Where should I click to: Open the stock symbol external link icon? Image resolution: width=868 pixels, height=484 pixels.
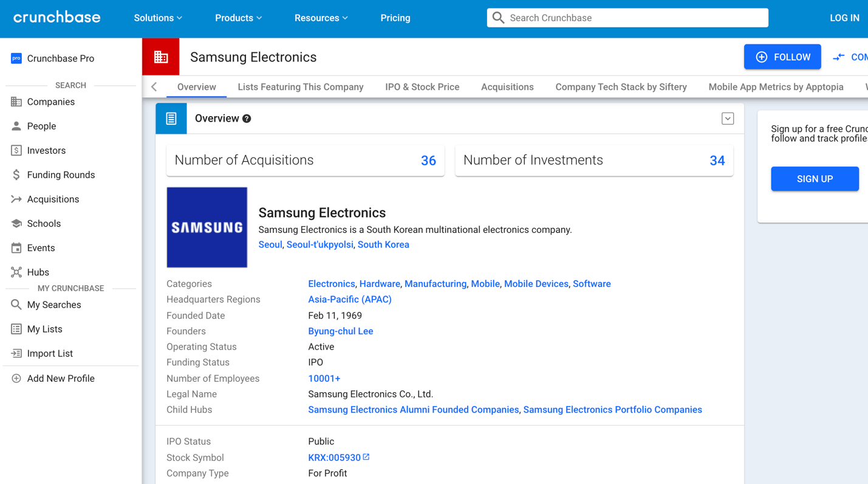pyautogui.click(x=366, y=457)
